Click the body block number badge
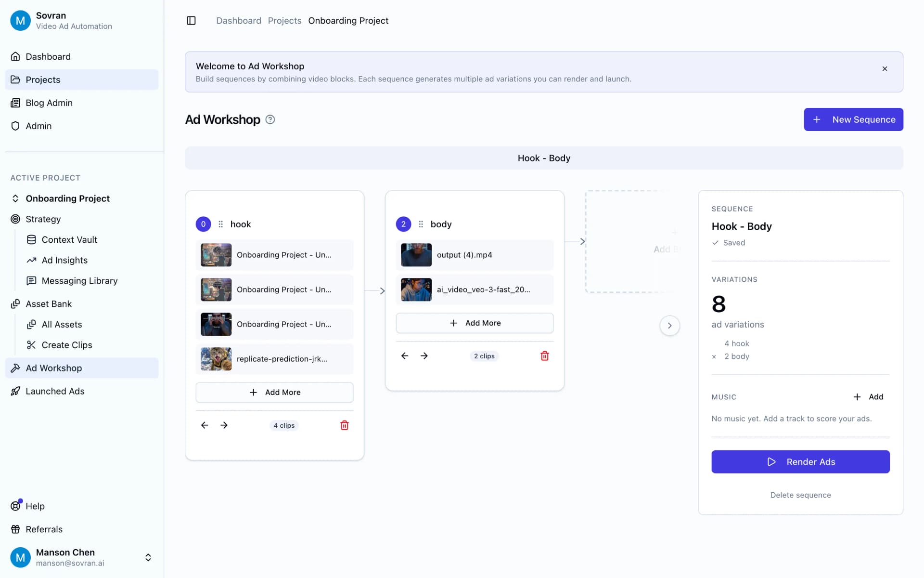This screenshot has height=578, width=924. click(x=403, y=224)
